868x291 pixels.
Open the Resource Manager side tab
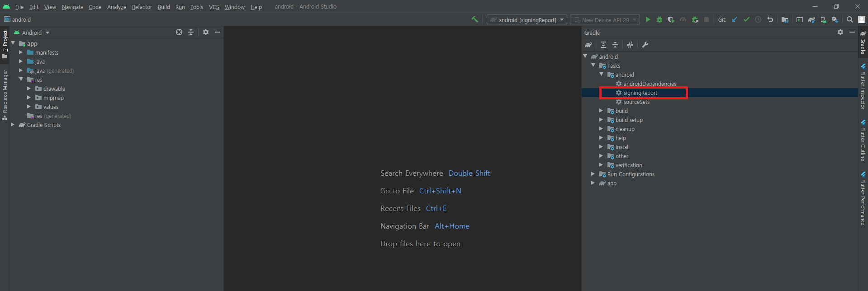coord(5,94)
